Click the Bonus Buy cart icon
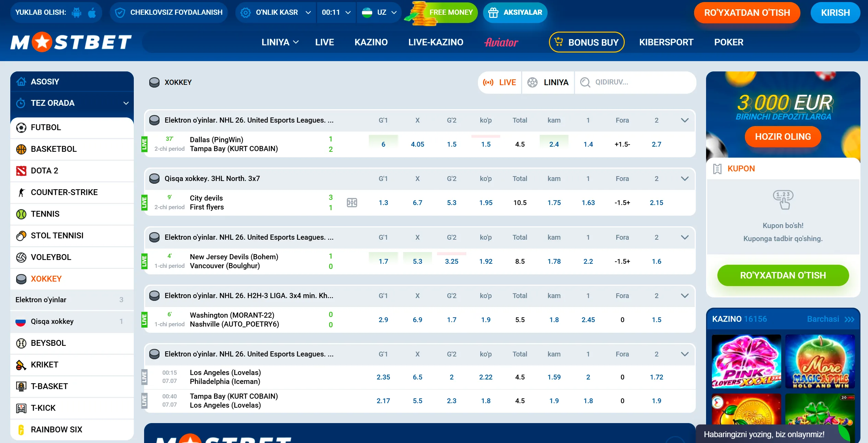The image size is (868, 443). point(559,42)
